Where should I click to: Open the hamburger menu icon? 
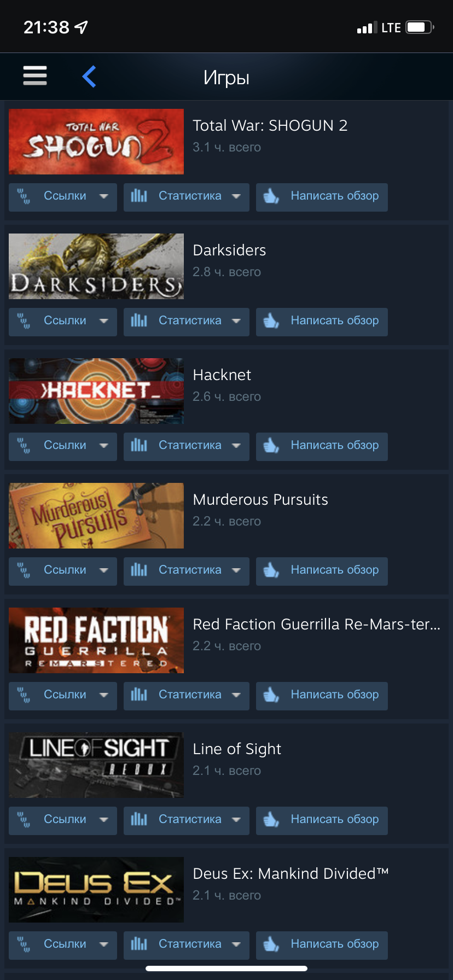coord(35,75)
